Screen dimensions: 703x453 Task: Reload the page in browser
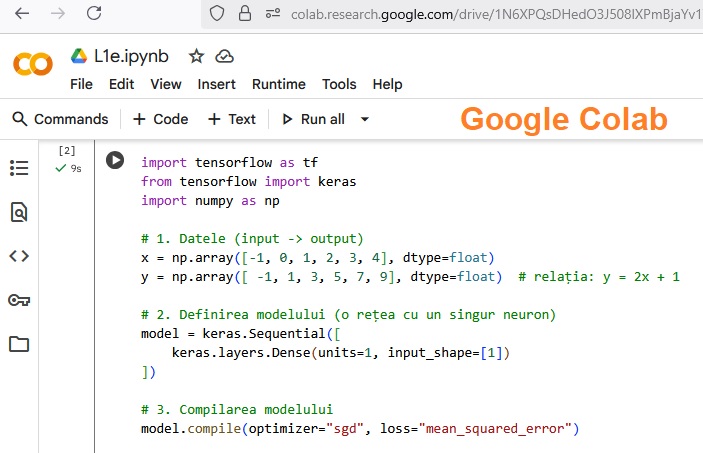pos(93,14)
